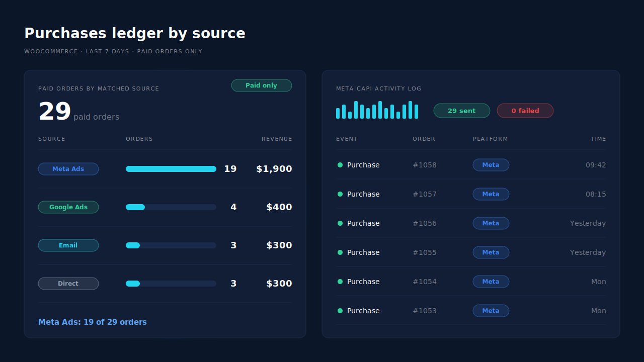Click the Meta tag in the #1054 row
This screenshot has width=644, height=362.
point(491,282)
